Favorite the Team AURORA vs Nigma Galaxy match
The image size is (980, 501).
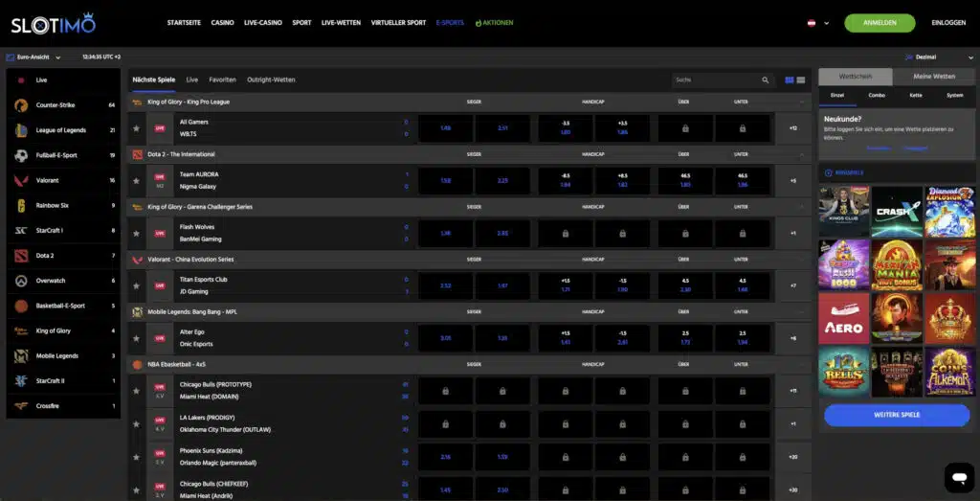tap(136, 181)
